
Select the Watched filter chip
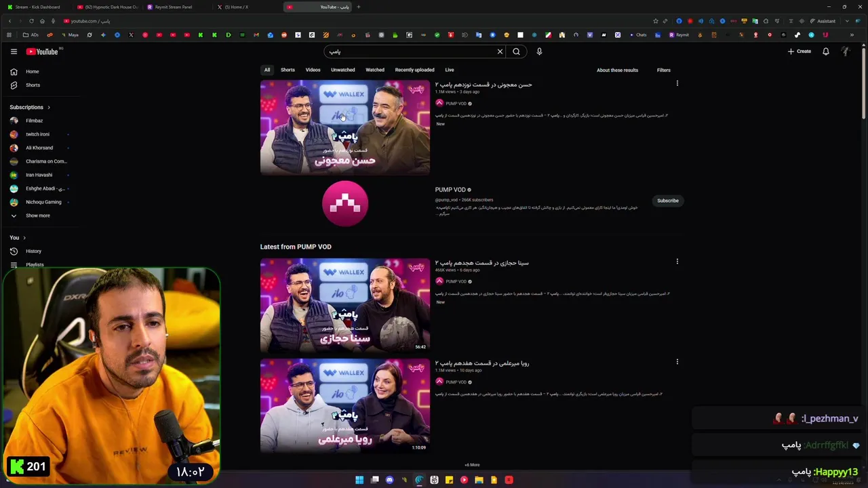click(375, 70)
